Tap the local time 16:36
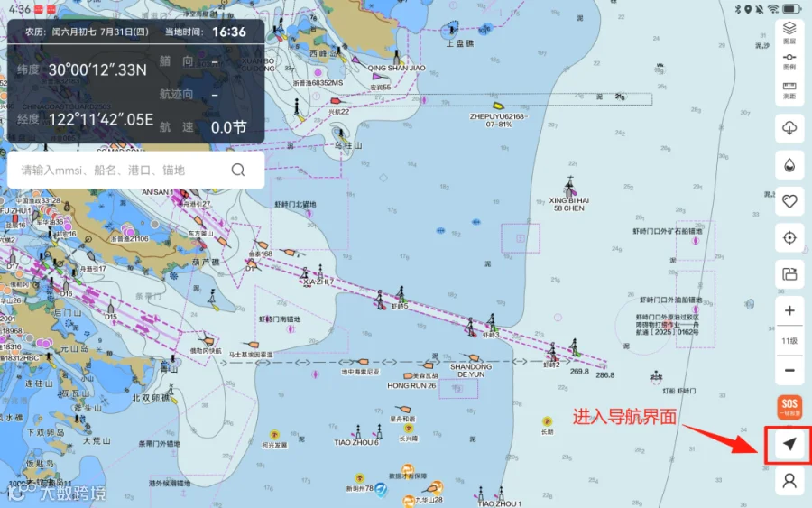This screenshot has width=812, height=508. pyautogui.click(x=229, y=32)
